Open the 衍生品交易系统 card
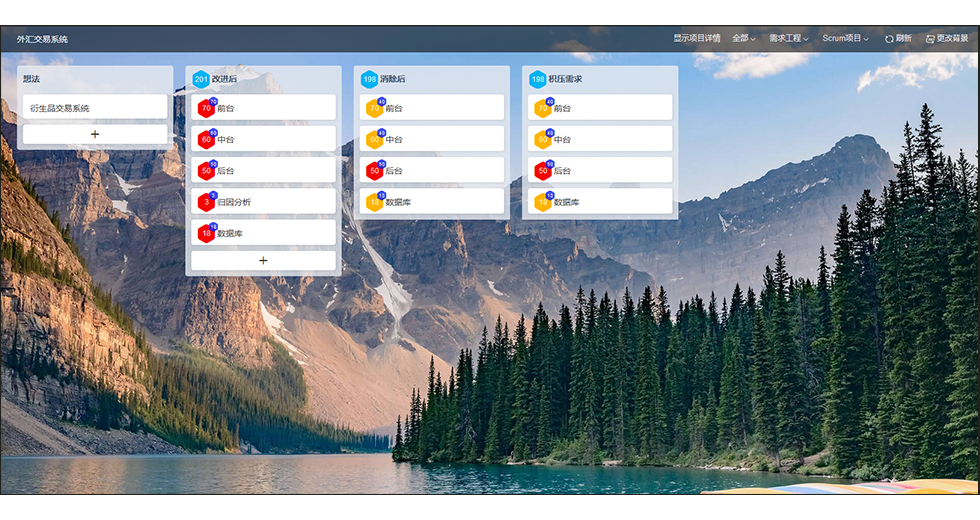The height and width of the screenshot is (520, 980). 95,108
